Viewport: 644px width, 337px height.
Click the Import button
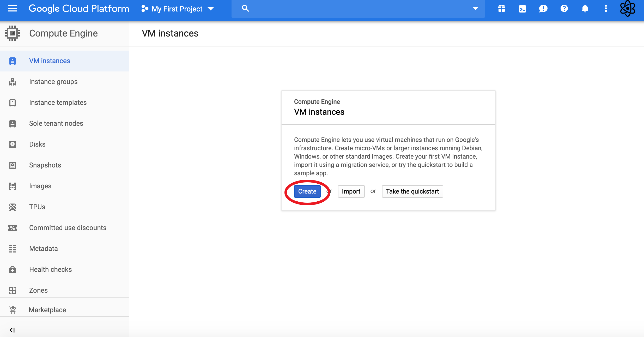click(x=351, y=191)
